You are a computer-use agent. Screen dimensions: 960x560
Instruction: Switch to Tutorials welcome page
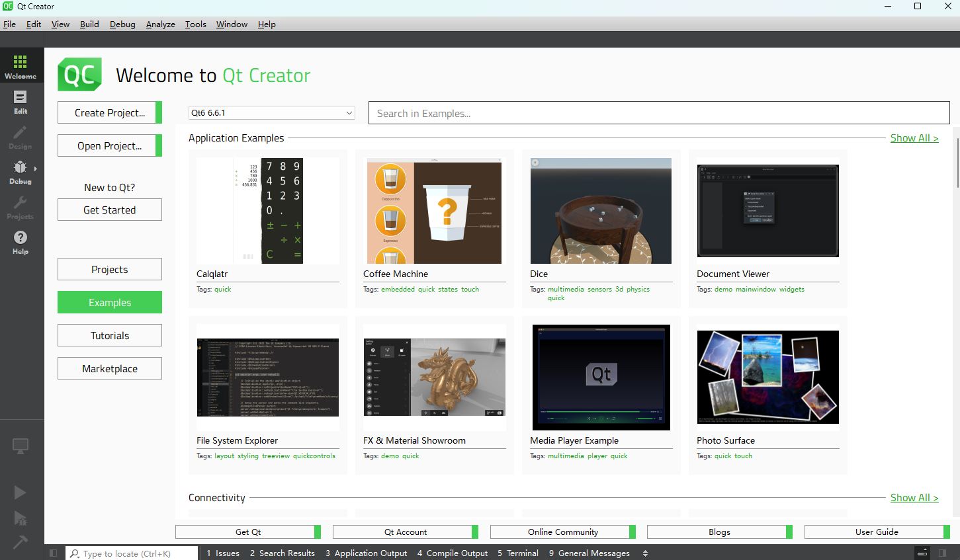110,335
